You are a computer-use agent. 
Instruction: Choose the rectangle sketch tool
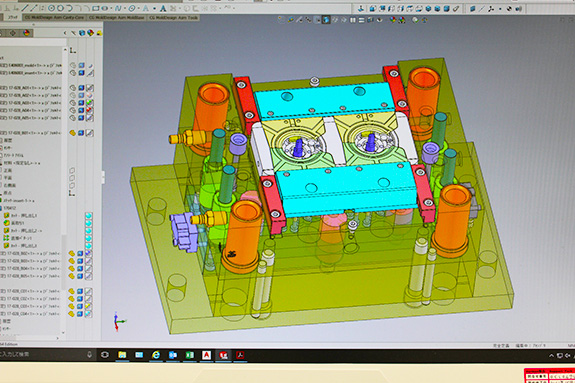[96, 8]
